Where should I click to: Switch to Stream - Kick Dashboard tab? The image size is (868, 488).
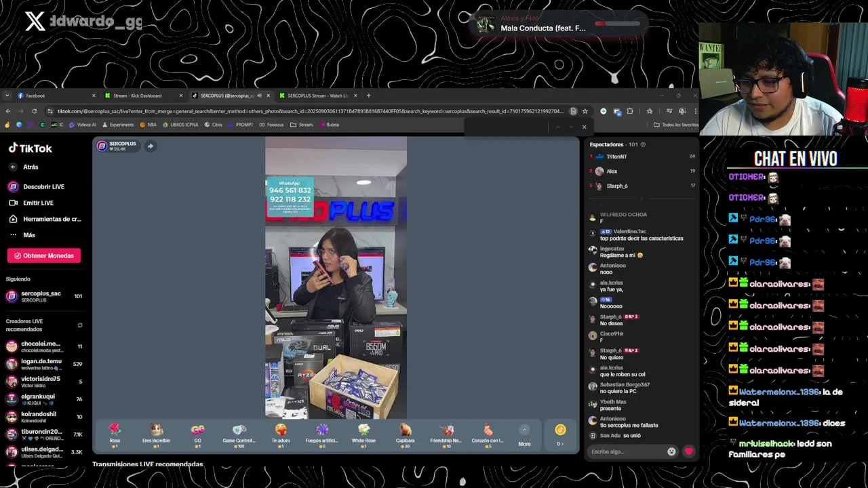pos(144,96)
